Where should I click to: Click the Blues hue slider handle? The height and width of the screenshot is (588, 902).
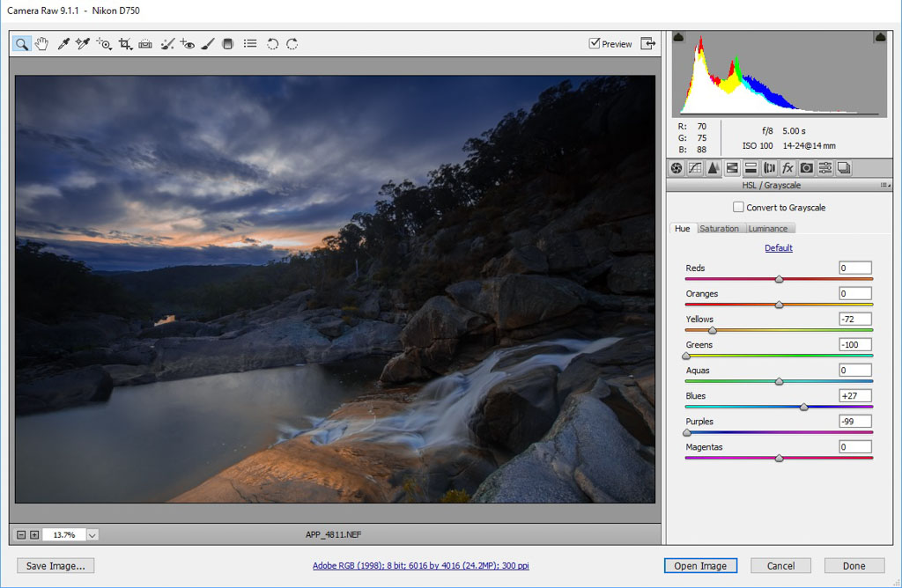pyautogui.click(x=803, y=407)
